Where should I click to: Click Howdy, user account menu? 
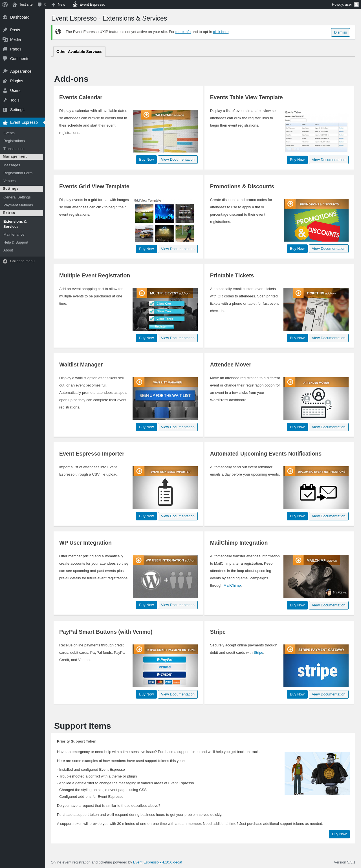pos(345,5)
